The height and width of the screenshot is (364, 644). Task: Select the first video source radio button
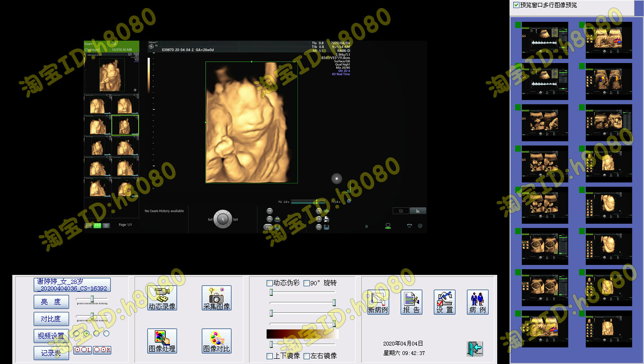point(77,334)
